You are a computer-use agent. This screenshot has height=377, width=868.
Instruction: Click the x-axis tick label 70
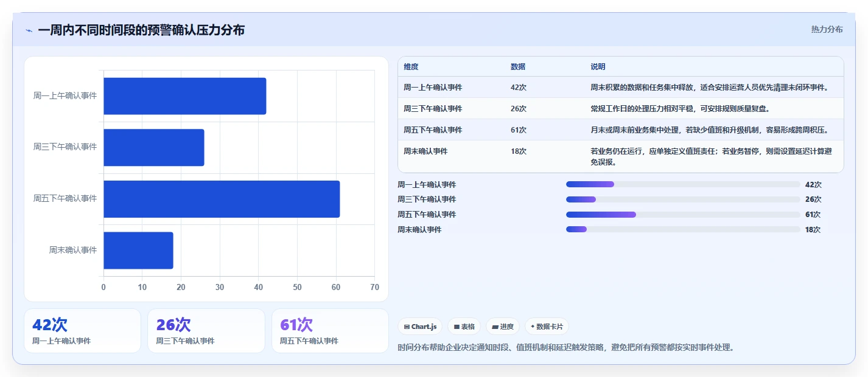click(374, 288)
